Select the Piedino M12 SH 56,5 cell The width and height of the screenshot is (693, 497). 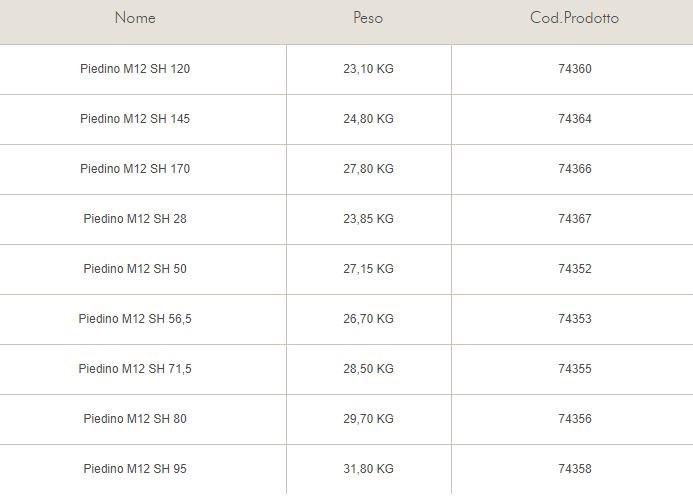click(x=135, y=319)
